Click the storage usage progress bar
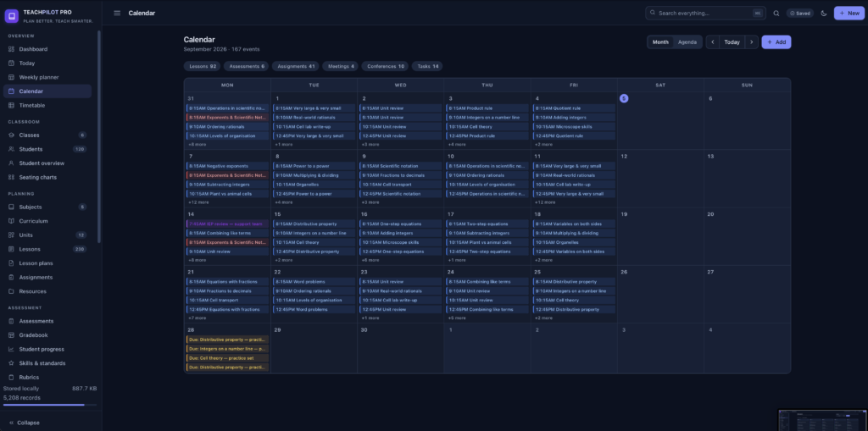This screenshot has height=431, width=868. pos(50,405)
